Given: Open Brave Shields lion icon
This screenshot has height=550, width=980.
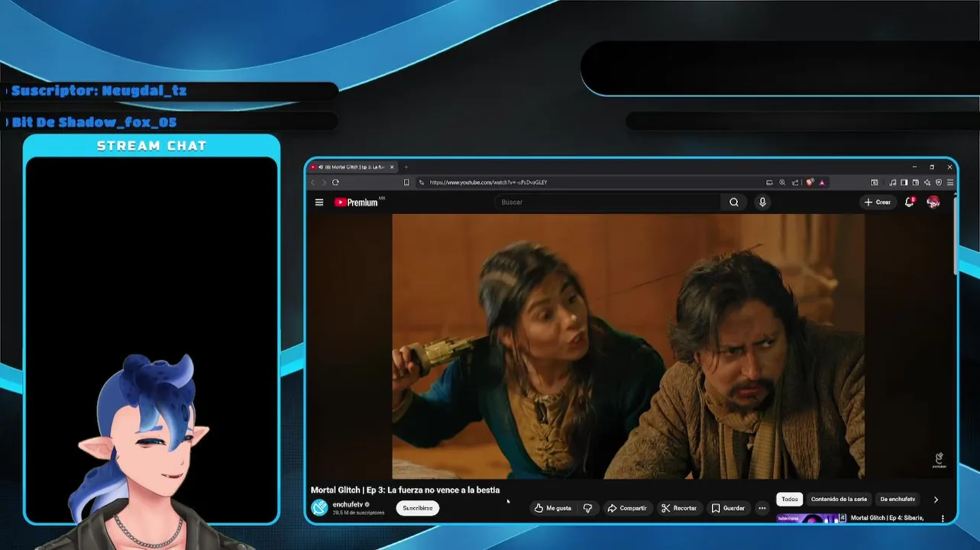Looking at the screenshot, I should (810, 183).
